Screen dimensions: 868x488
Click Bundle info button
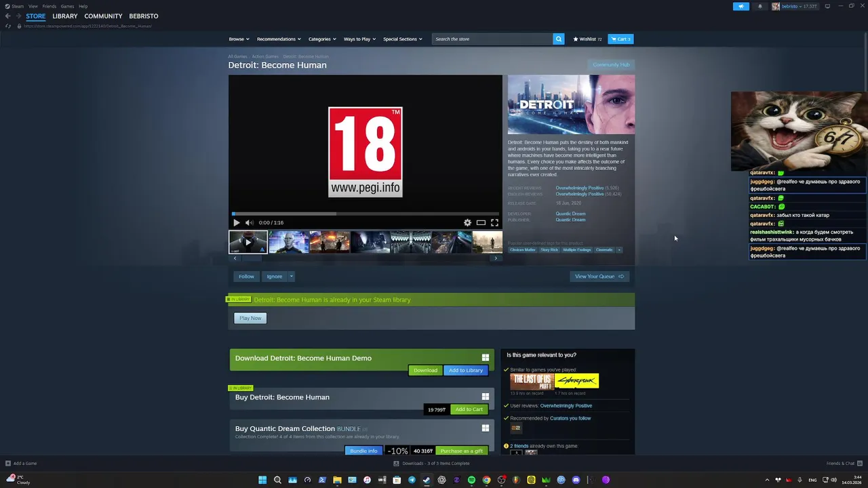[x=363, y=451]
